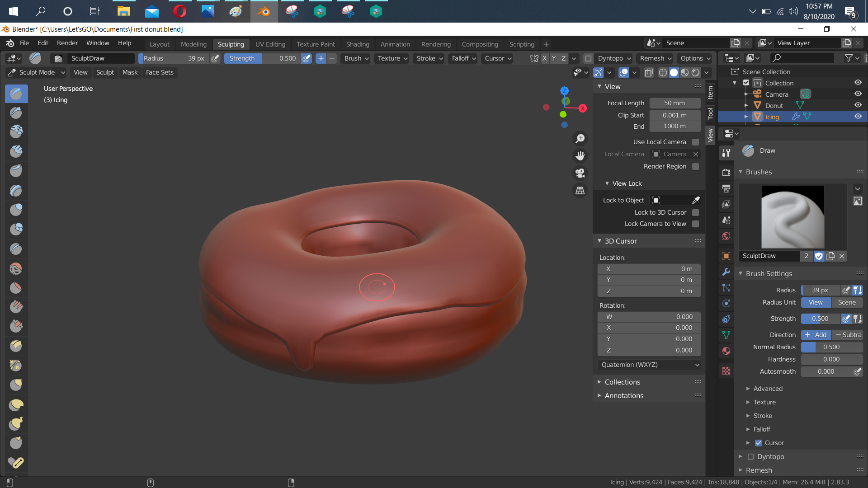Image resolution: width=868 pixels, height=488 pixels.
Task: Click the pan view hand gizmo
Action: click(580, 156)
